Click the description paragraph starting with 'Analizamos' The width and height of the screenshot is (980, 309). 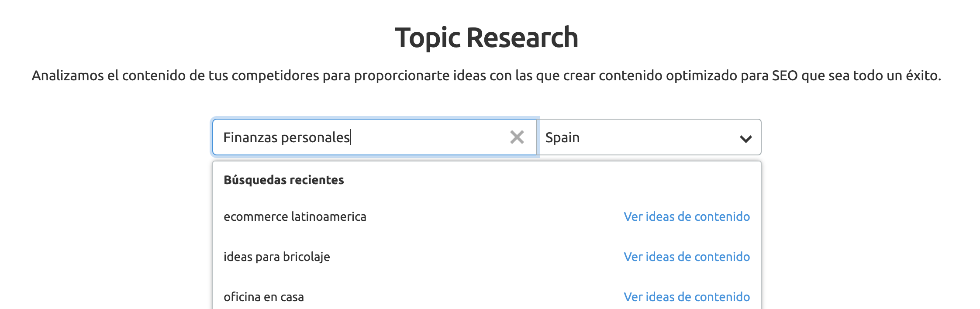(x=486, y=76)
